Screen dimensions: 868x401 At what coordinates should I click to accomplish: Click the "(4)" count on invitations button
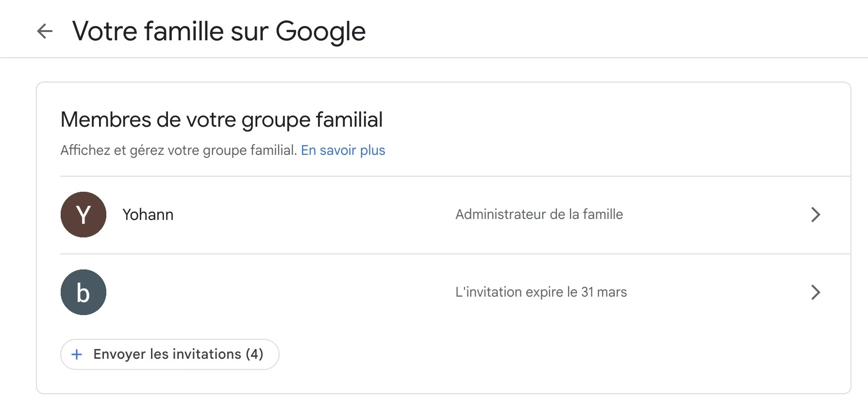(x=254, y=354)
